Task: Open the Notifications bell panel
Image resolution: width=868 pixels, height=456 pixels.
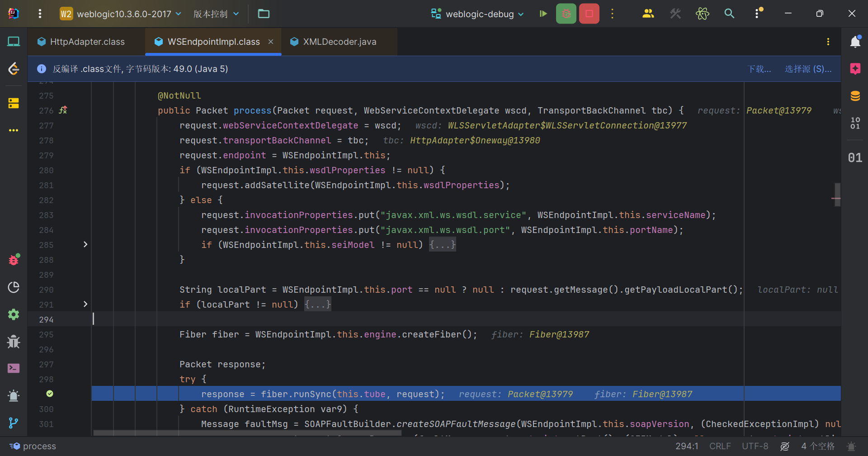Action: coord(855,42)
